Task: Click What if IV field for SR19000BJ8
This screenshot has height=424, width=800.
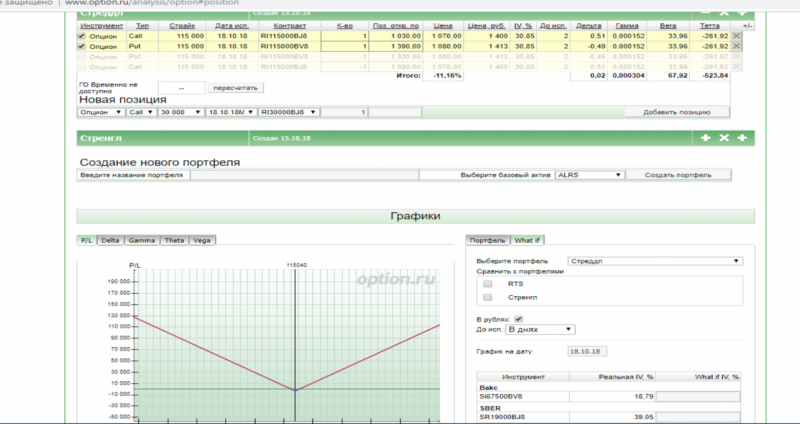Action: click(x=698, y=417)
